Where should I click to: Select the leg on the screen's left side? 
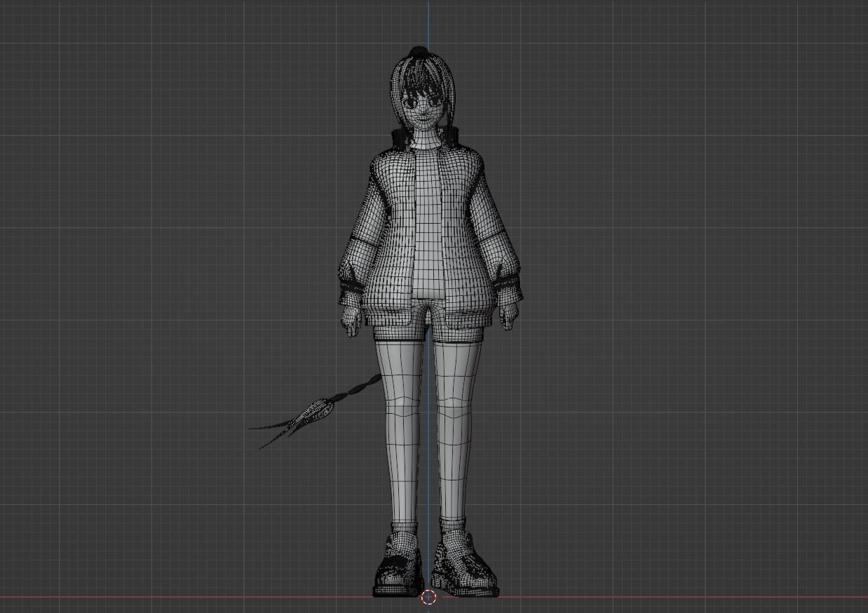pyautogui.click(x=400, y=431)
